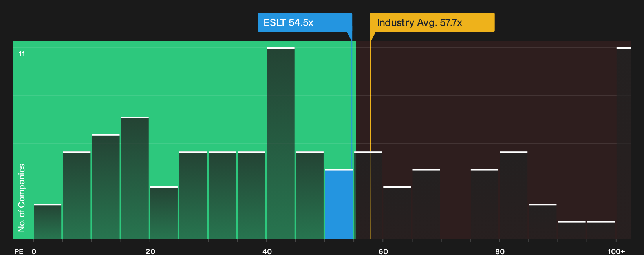
Task: Select the short dark bar at PE 95-100
Action: pos(601,230)
